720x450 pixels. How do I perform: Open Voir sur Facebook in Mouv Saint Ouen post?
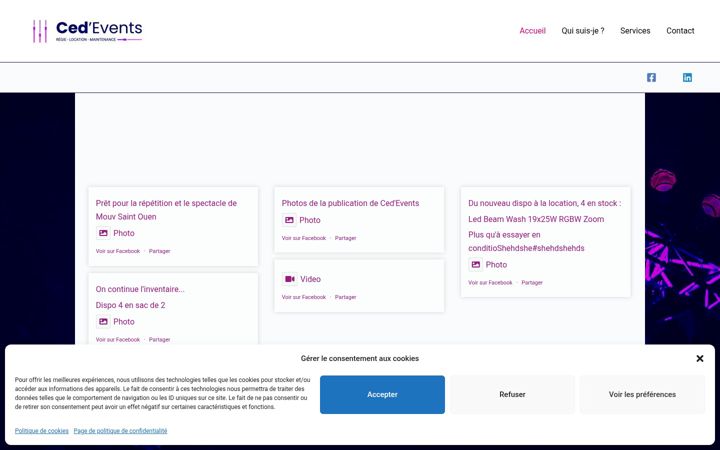(x=118, y=251)
